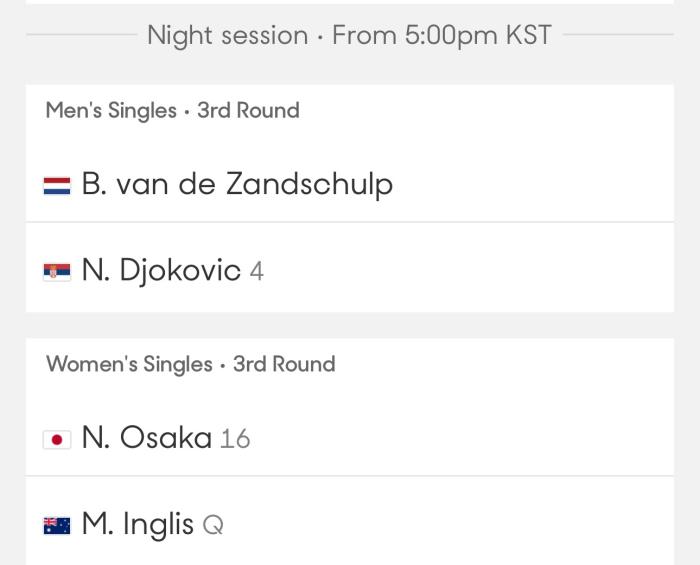Click the Women's Singles category label
700x565 pixels.
pos(128,364)
